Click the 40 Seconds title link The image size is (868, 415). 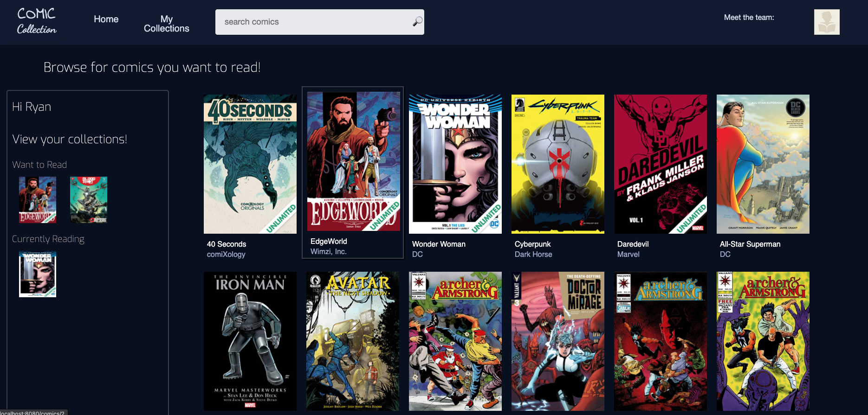pos(227,244)
